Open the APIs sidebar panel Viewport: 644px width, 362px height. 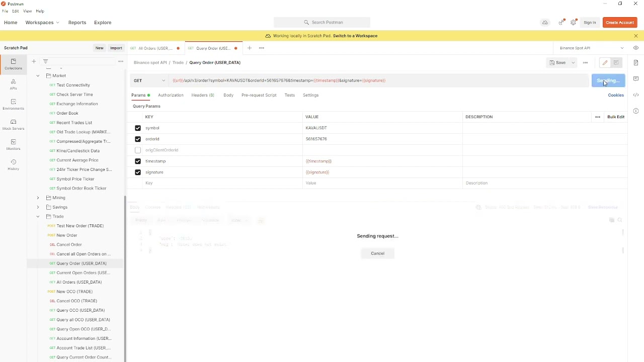coord(13,84)
